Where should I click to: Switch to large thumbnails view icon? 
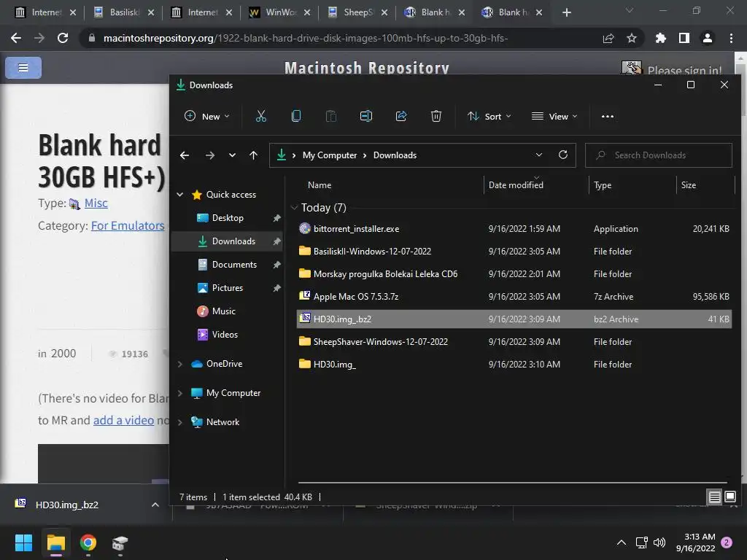[729, 497]
